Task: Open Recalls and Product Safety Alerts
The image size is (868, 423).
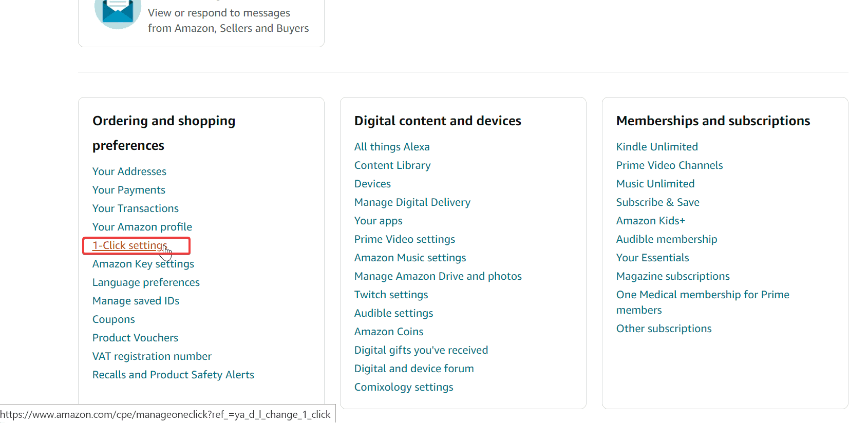Action: [173, 375]
